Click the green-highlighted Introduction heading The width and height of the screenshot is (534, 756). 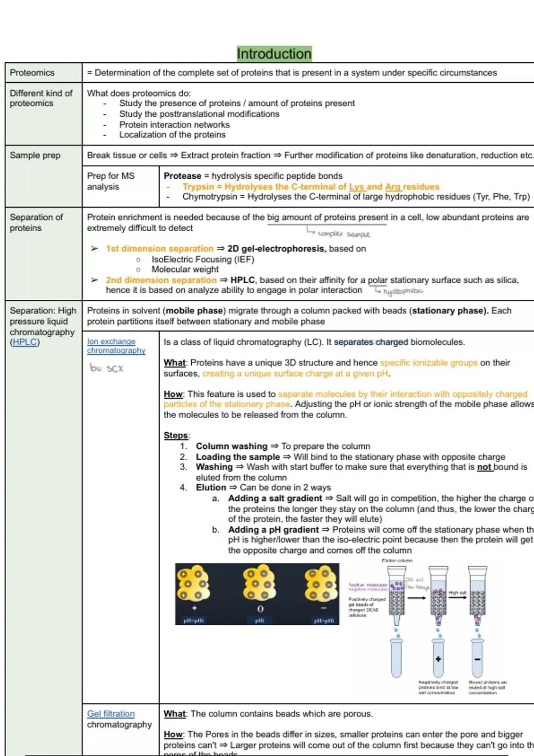point(274,54)
